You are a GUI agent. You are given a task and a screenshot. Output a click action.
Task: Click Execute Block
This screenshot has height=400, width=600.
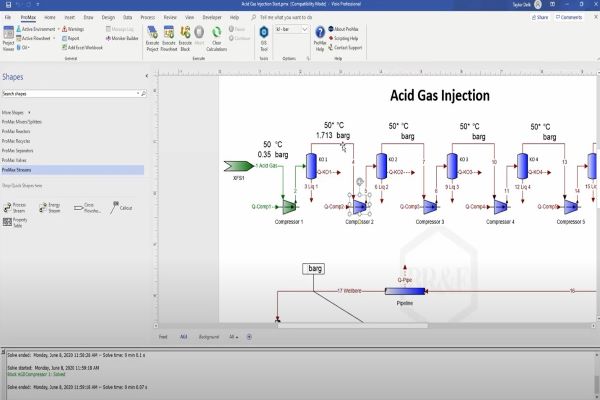[x=185, y=38]
